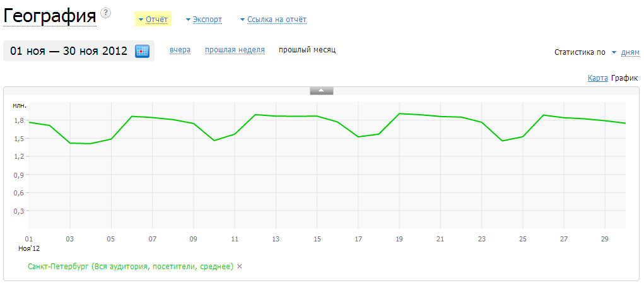The image size is (644, 283).
Task: Click the 0,6 y-axis label
Action: tap(20, 193)
